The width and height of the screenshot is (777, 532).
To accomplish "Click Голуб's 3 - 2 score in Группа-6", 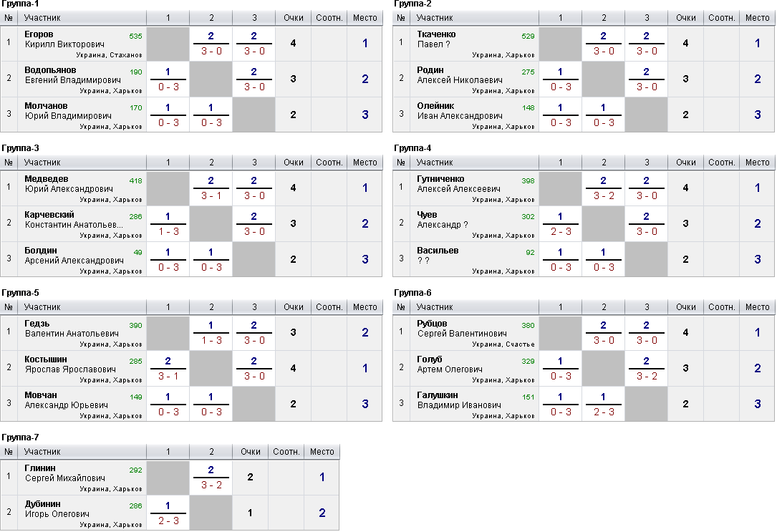I will pyautogui.click(x=647, y=376).
